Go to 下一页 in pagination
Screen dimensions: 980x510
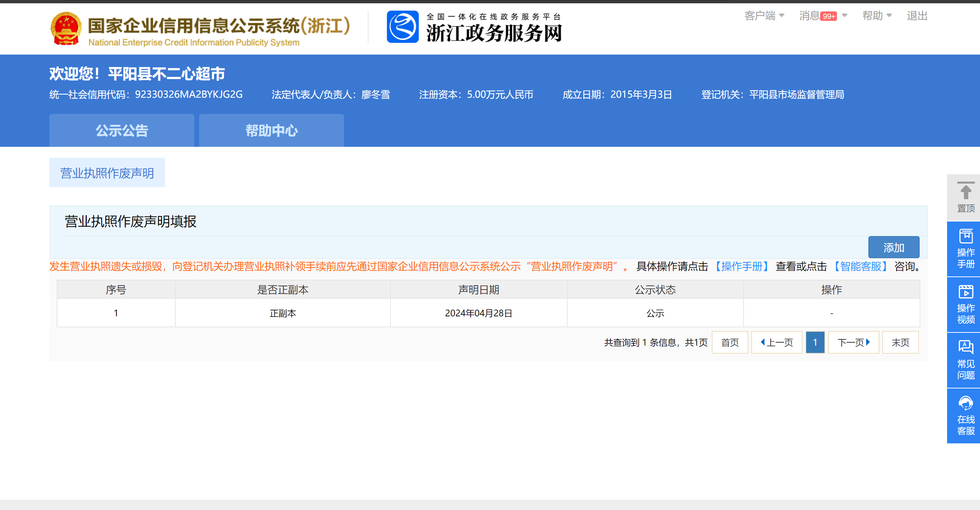853,342
